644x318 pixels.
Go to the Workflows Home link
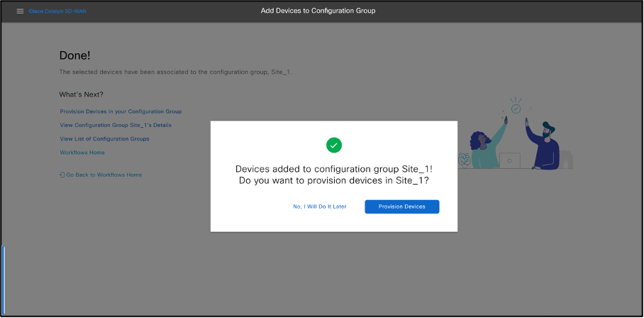pyautogui.click(x=82, y=153)
